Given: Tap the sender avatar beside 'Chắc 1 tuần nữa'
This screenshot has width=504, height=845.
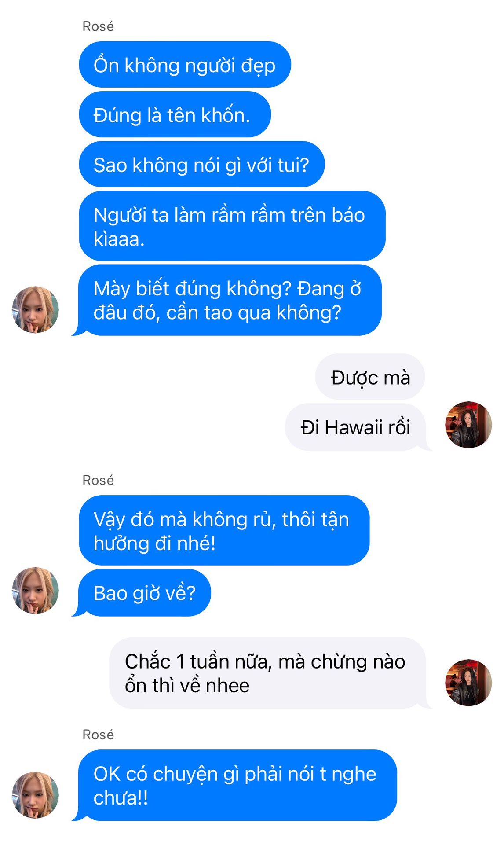Looking at the screenshot, I should coord(468,683).
